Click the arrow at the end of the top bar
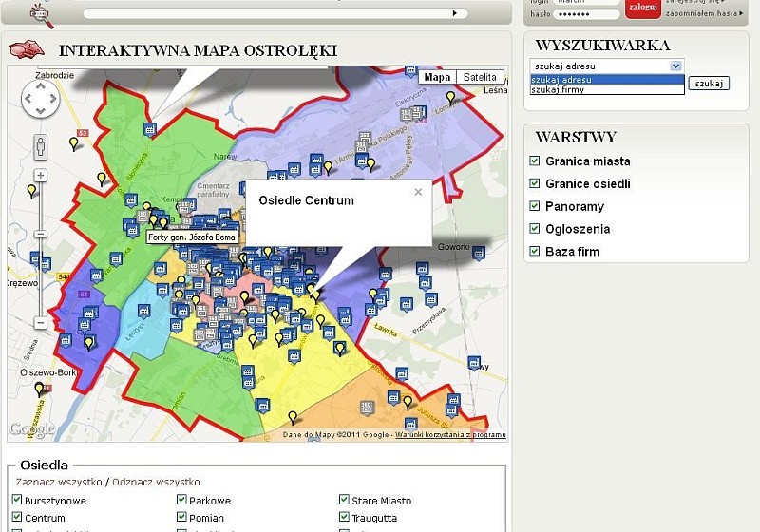This screenshot has width=760, height=532. [455, 13]
